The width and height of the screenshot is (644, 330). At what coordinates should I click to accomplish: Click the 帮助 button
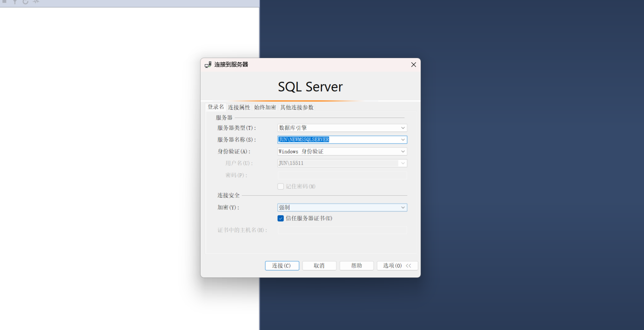tap(356, 266)
